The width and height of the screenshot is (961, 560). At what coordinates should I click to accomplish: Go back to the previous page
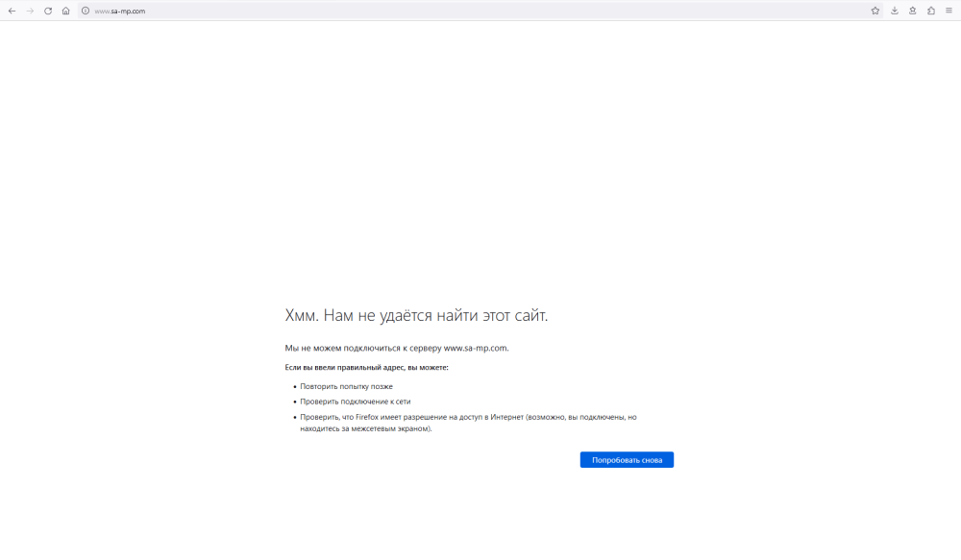pos(12,11)
